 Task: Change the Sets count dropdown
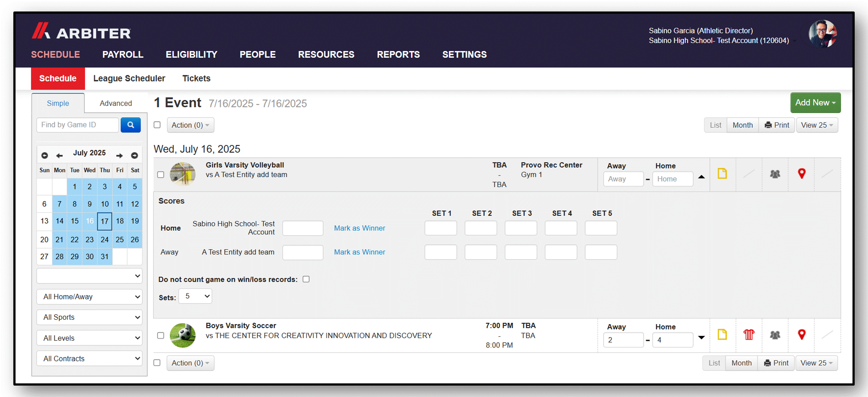195,296
